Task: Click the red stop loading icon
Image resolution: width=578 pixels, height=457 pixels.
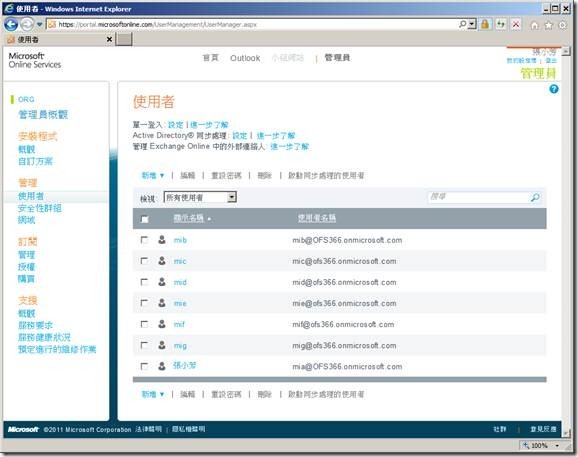Action: [x=516, y=24]
